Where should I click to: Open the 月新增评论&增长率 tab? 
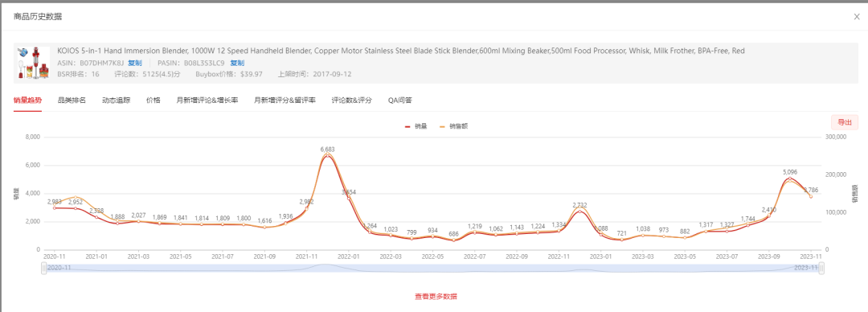[x=207, y=101]
